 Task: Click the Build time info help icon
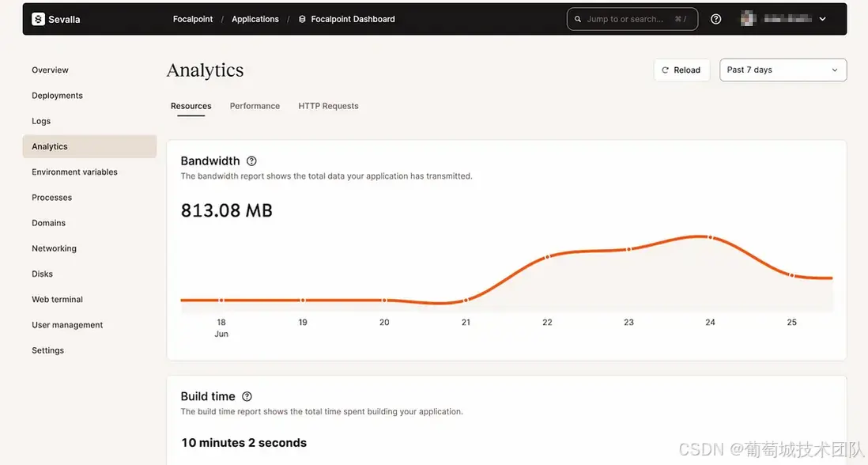tap(247, 396)
